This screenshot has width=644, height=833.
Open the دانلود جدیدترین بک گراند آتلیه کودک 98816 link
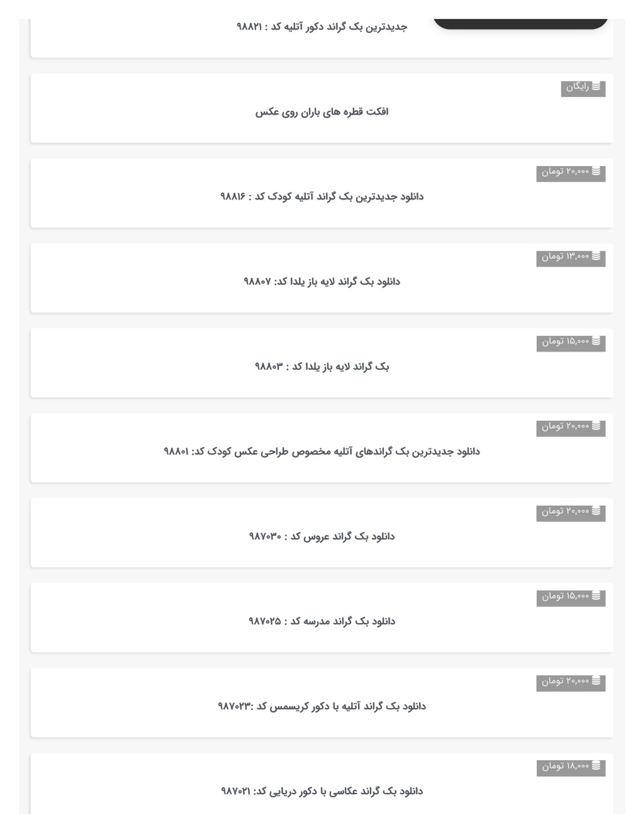tap(321, 197)
